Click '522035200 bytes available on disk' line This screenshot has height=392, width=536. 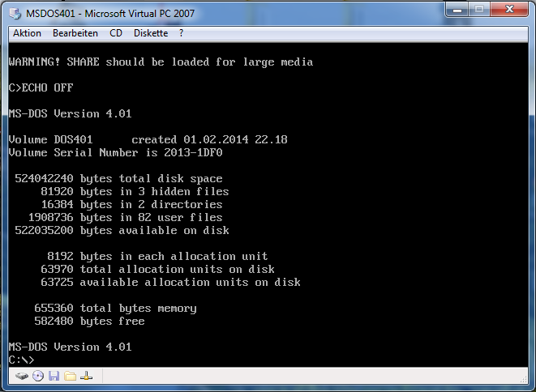click(x=122, y=231)
